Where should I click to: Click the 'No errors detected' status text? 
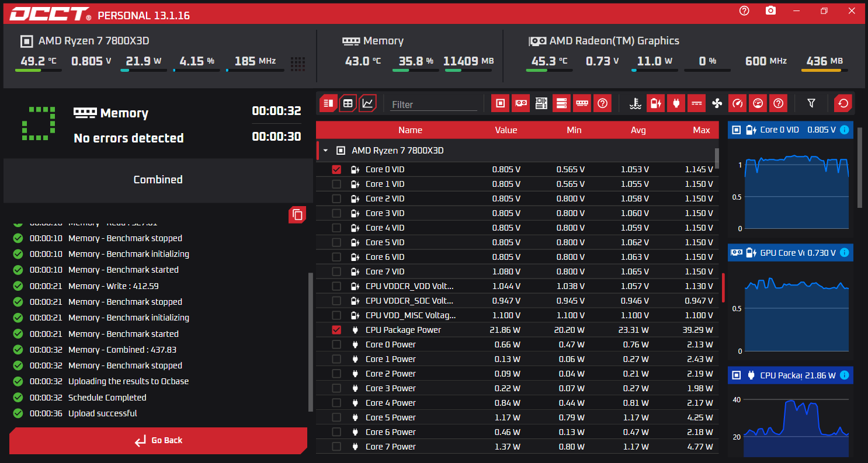click(129, 138)
